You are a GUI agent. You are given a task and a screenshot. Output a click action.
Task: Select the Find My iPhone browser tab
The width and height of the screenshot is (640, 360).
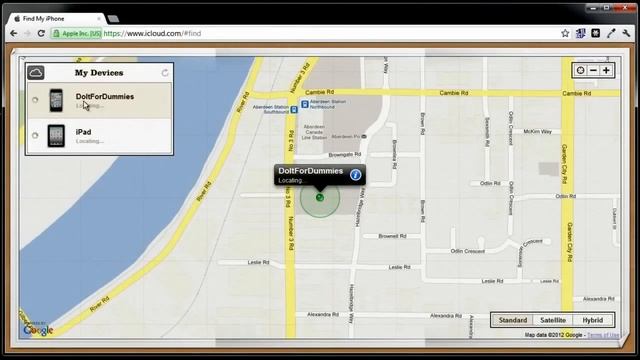(56, 19)
